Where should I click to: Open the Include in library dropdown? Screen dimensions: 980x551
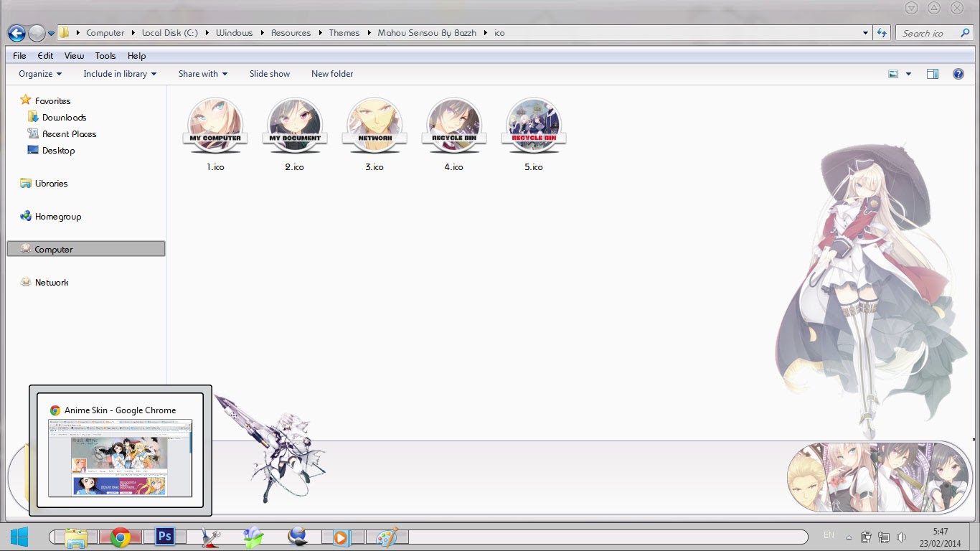pos(120,74)
